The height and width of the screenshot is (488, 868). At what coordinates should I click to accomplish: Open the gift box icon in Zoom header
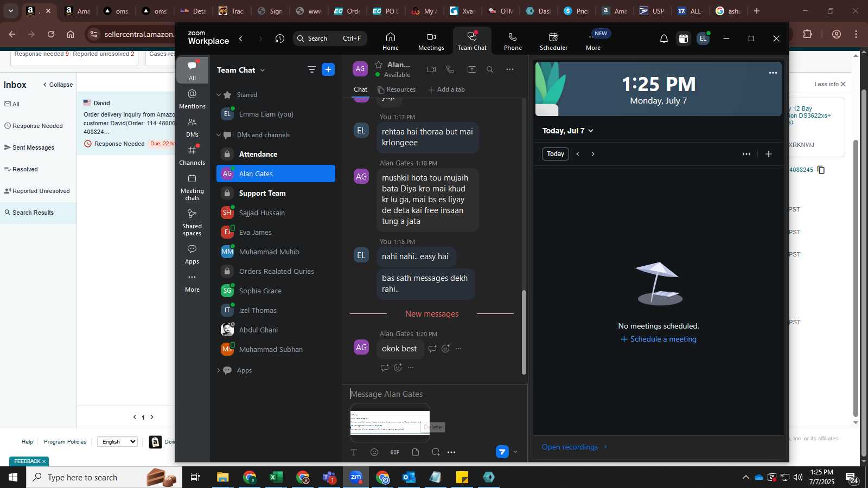tap(684, 38)
